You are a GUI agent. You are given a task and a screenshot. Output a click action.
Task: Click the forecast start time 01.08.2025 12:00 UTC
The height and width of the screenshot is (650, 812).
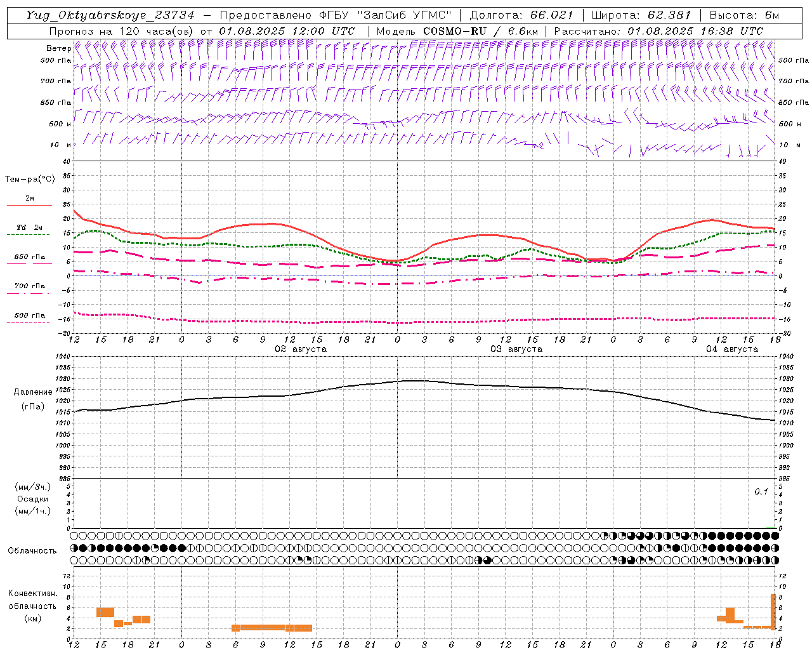(x=287, y=31)
